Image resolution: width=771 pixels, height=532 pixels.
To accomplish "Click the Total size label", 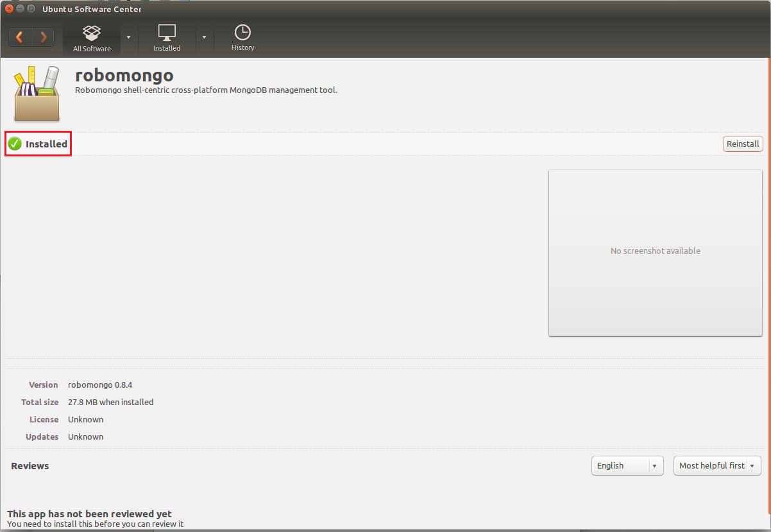I will [x=40, y=403].
